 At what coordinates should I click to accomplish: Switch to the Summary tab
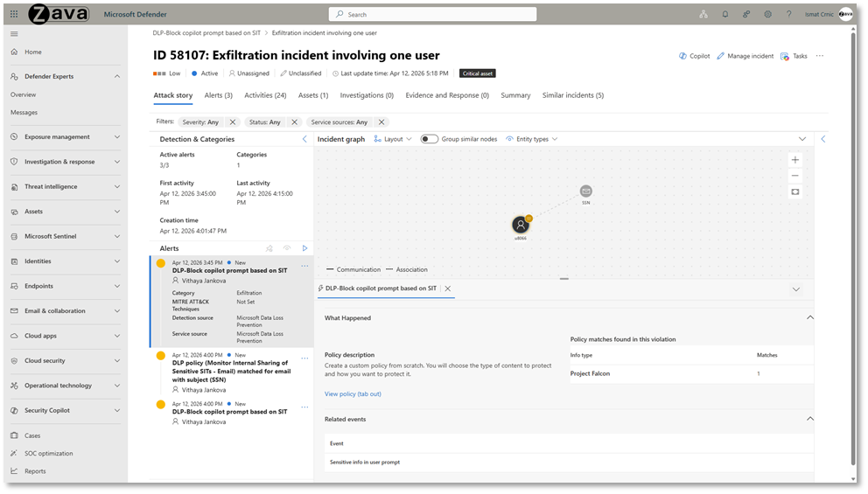(x=515, y=95)
